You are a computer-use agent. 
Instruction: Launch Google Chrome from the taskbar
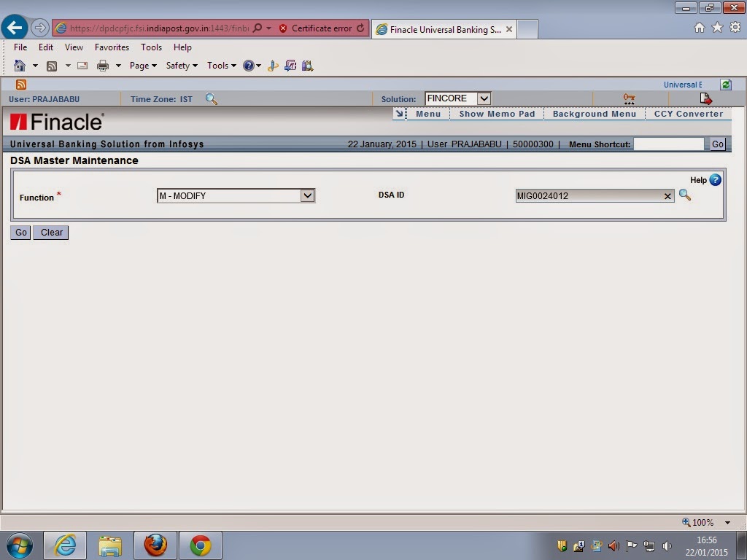tap(199, 545)
